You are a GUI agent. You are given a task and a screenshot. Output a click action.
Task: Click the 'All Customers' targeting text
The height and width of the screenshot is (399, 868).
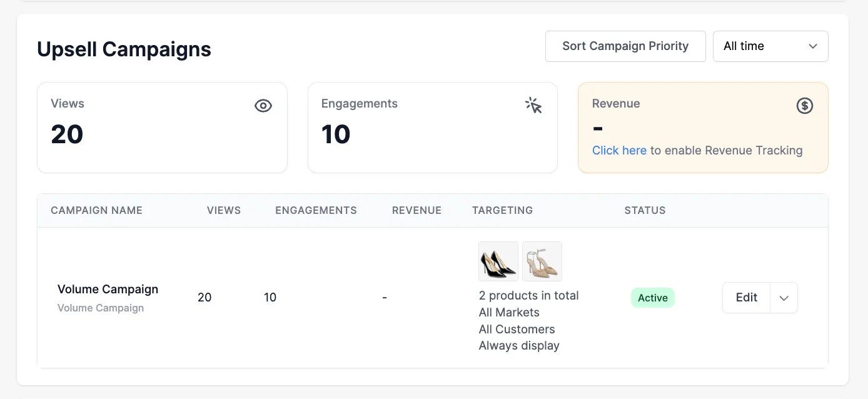tap(517, 329)
